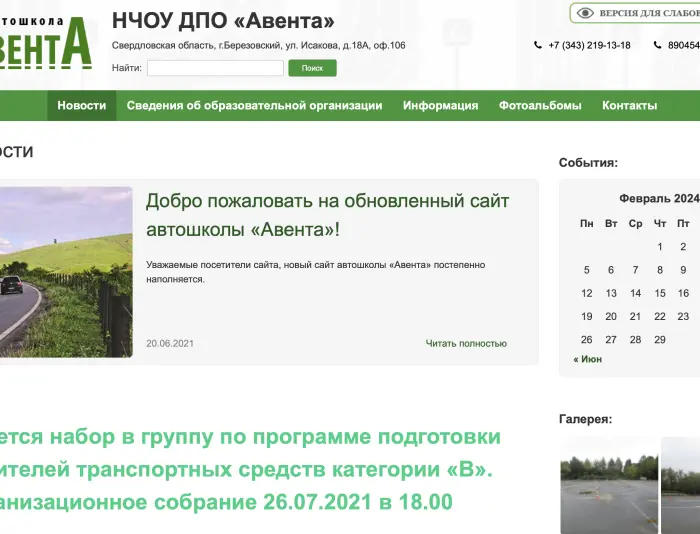Open the Информация menu item
This screenshot has width=700, height=534.
441,105
